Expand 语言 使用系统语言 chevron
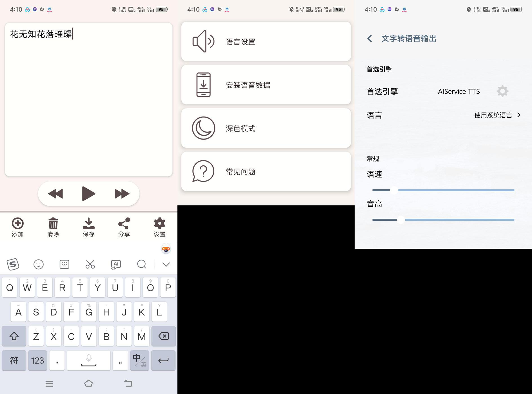This screenshot has width=532, height=394. tap(519, 115)
